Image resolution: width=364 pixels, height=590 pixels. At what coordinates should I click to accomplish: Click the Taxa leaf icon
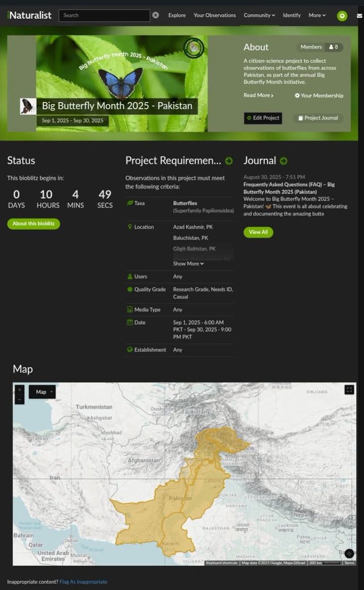130,203
